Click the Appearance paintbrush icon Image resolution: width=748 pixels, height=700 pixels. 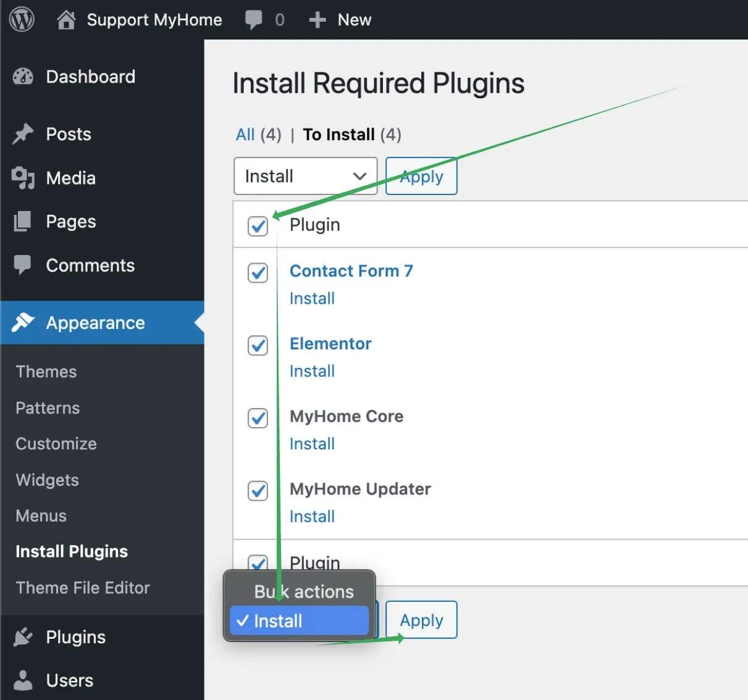pyautogui.click(x=23, y=322)
